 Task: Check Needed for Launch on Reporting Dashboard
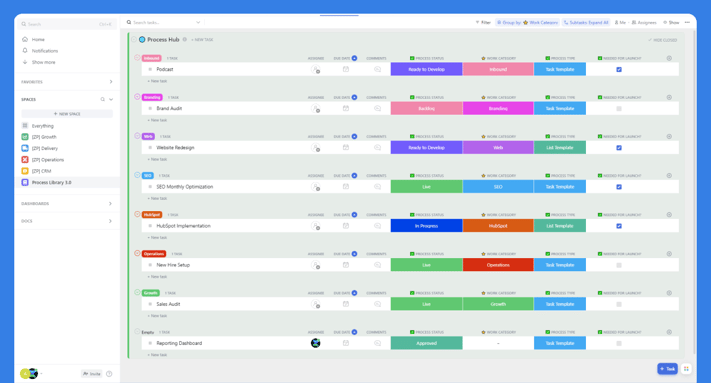tap(619, 344)
